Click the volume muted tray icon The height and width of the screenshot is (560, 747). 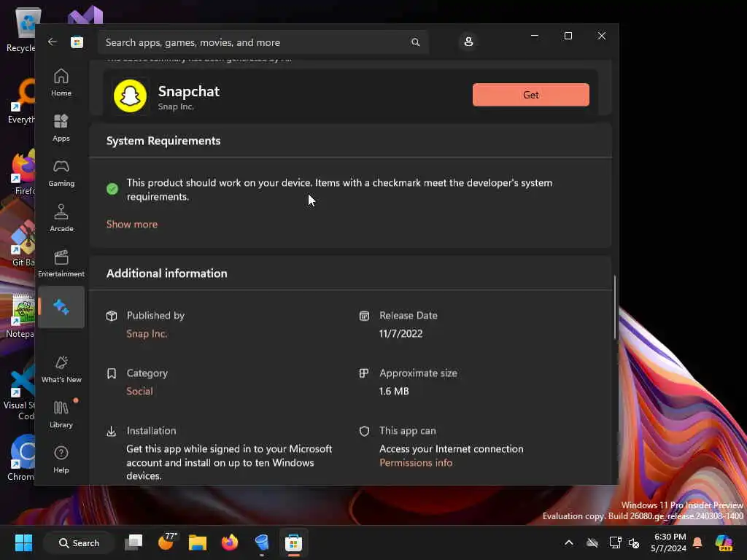tap(634, 542)
